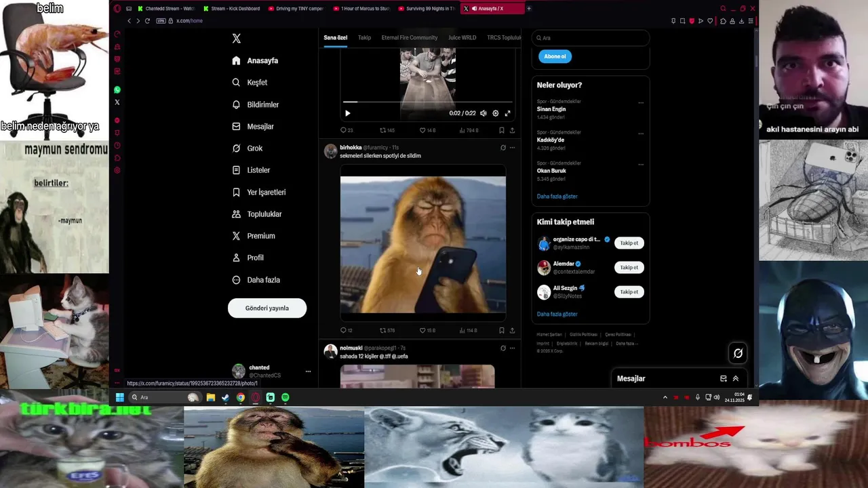Click the Gönderi yayınla button
The height and width of the screenshot is (488, 868).
click(267, 308)
